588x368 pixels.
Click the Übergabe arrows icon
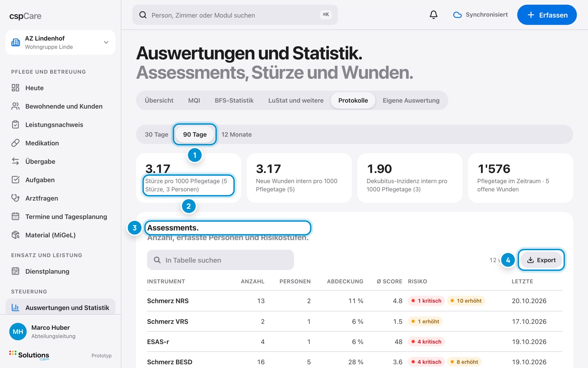tap(15, 161)
